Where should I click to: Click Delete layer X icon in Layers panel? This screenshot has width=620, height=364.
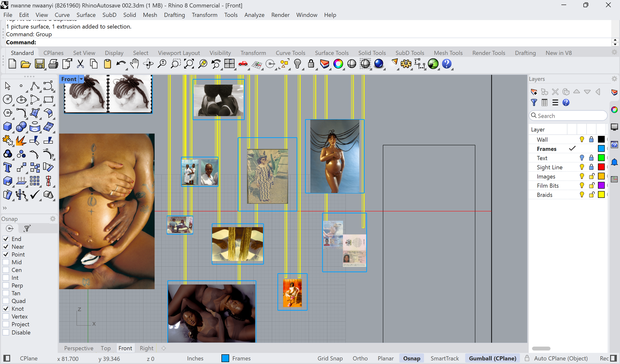pyautogui.click(x=555, y=92)
